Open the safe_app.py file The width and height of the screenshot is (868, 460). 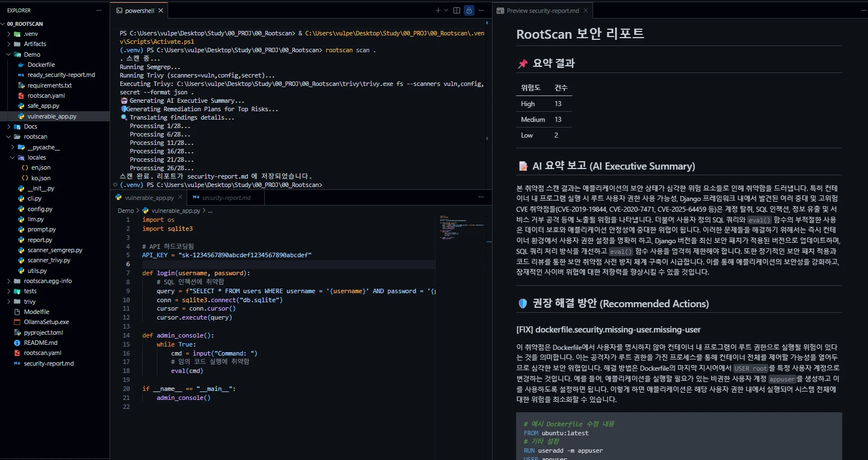(42, 106)
